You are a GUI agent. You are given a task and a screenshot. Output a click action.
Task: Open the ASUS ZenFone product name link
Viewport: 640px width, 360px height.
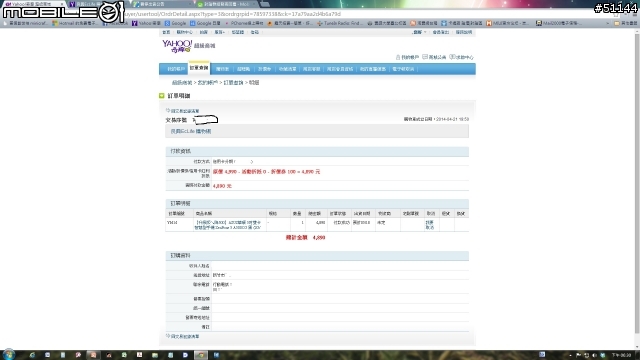[228, 225]
